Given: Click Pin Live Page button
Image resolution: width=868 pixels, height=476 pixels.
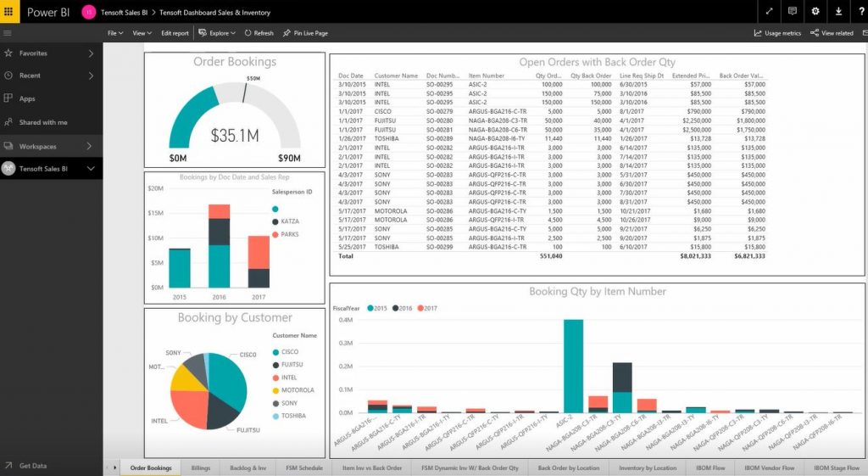Looking at the screenshot, I should 305,33.
